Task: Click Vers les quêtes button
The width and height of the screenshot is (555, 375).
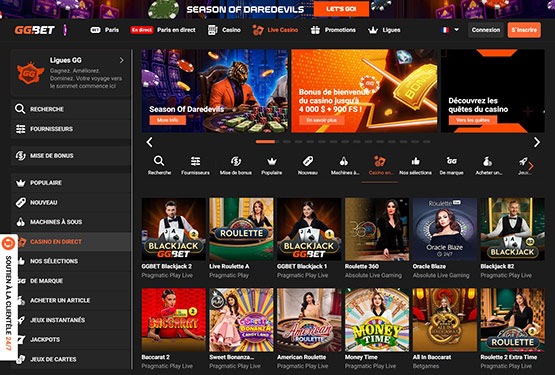Action: coord(473,120)
